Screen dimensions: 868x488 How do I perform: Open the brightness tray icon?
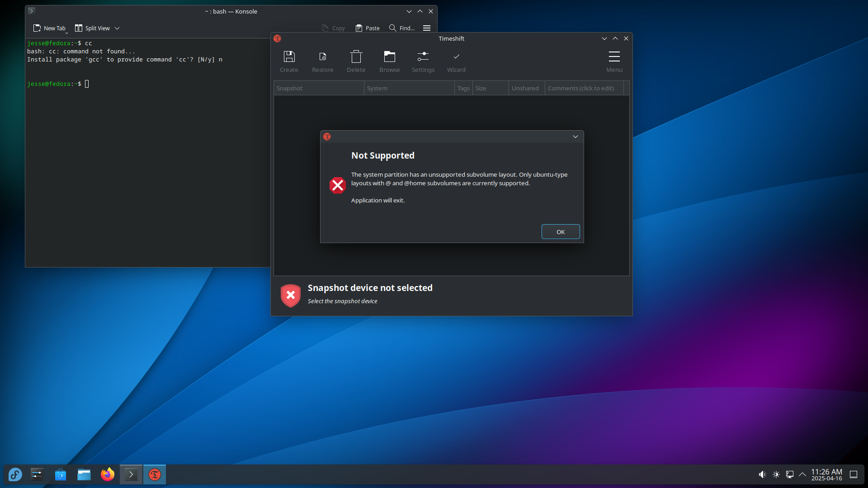(776, 474)
